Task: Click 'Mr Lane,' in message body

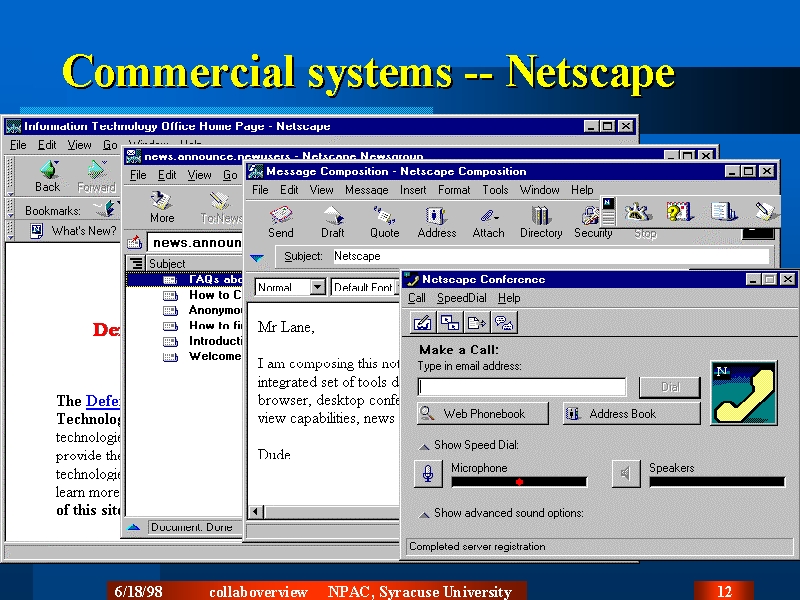Action: click(286, 327)
